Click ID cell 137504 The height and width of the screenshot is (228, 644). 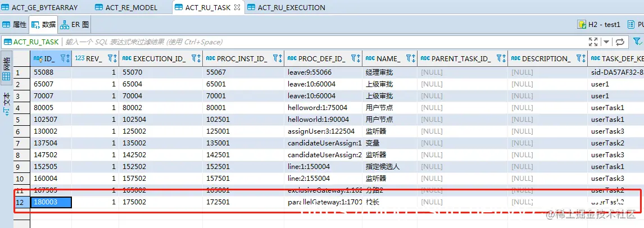[x=51, y=143]
